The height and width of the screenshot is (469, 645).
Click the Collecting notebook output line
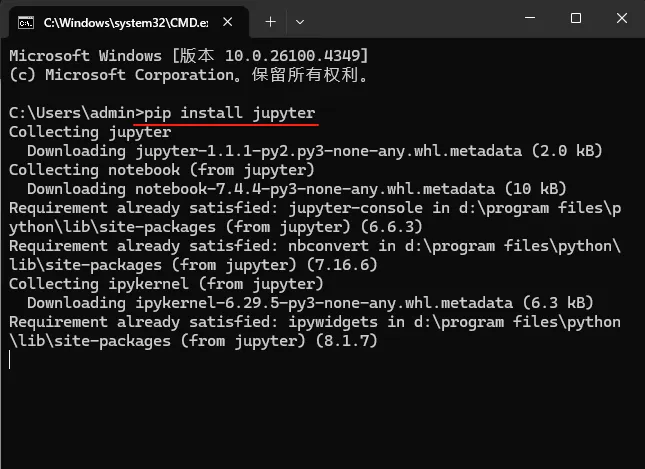(162, 170)
